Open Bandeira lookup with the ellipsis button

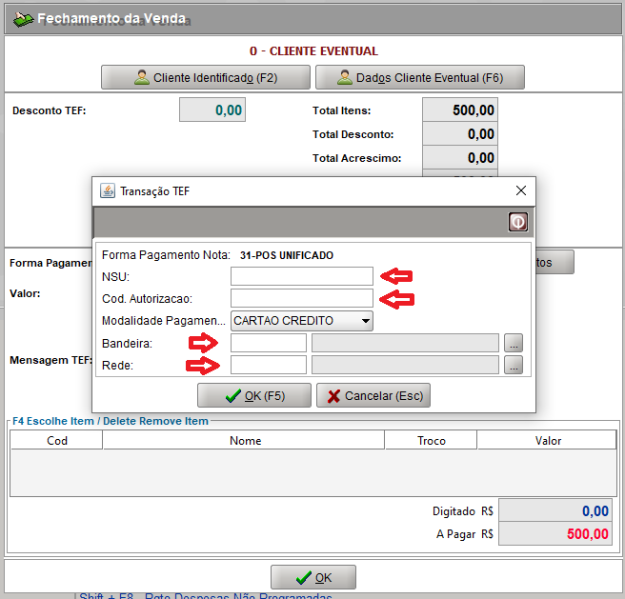pos(513,343)
